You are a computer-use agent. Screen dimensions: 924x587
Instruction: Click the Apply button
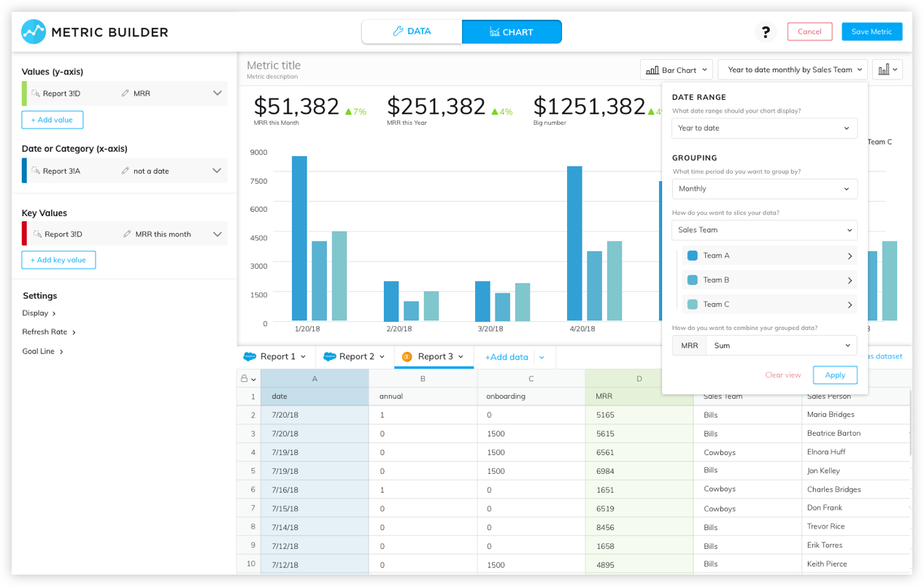point(835,375)
